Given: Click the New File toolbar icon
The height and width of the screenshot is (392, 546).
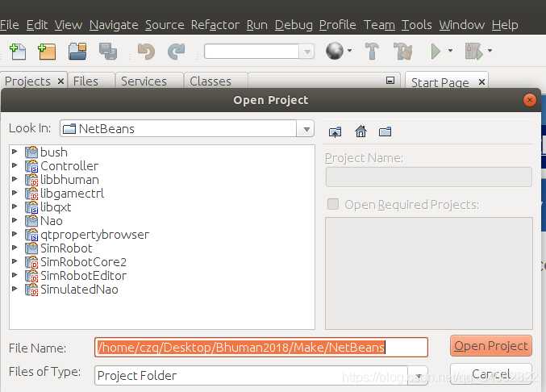Looking at the screenshot, I should coord(18,52).
